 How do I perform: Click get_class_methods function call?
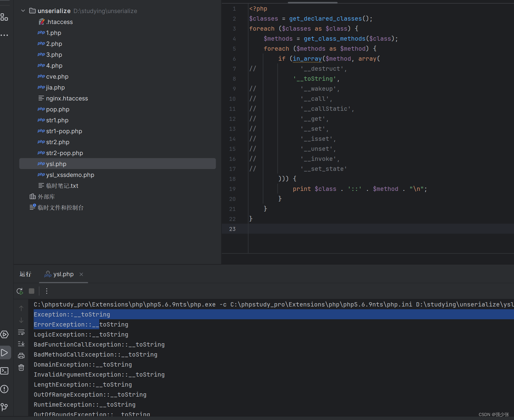click(335, 39)
